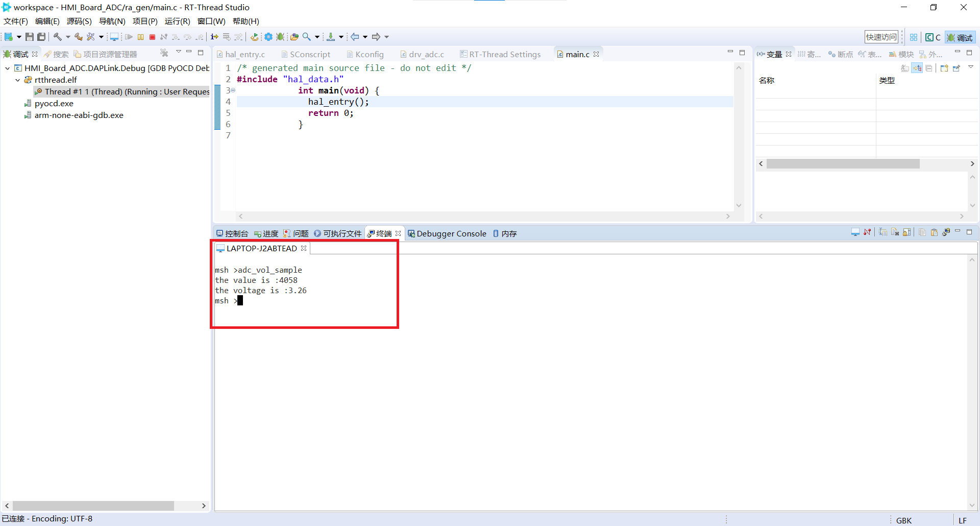Image resolution: width=980 pixels, height=526 pixels.
Task: Click the blue gear SDK manager icon
Action: pyautogui.click(x=268, y=37)
